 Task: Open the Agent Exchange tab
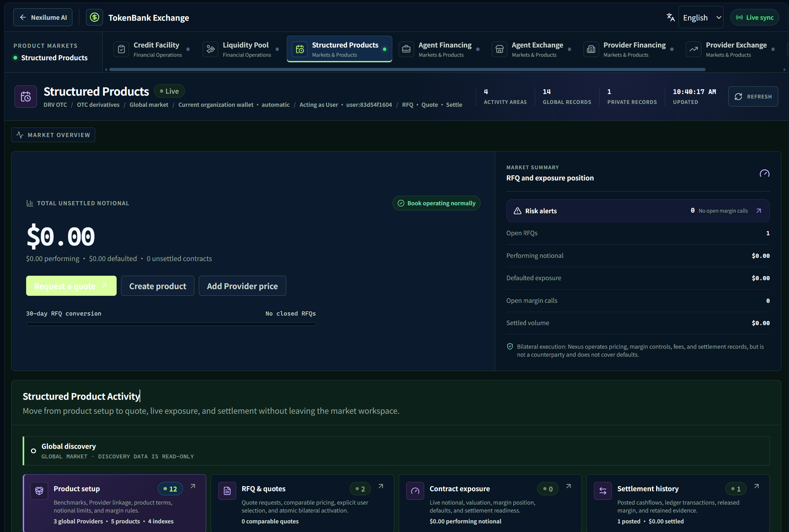531,49
